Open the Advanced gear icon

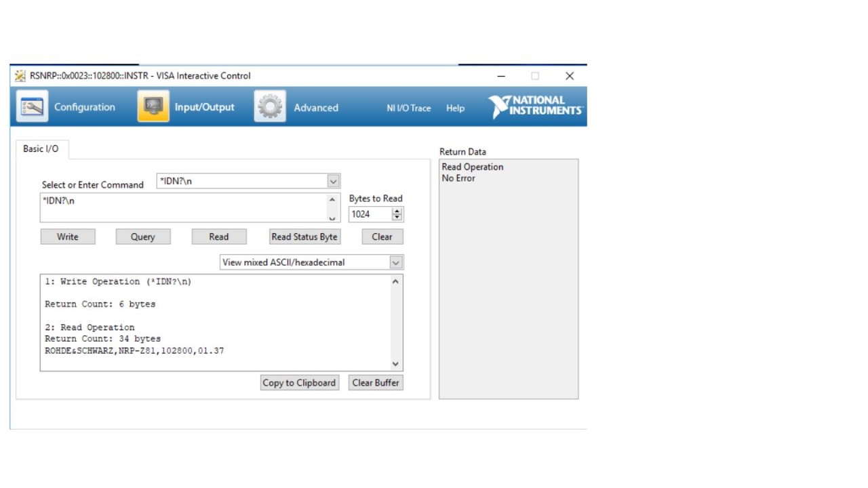point(270,106)
